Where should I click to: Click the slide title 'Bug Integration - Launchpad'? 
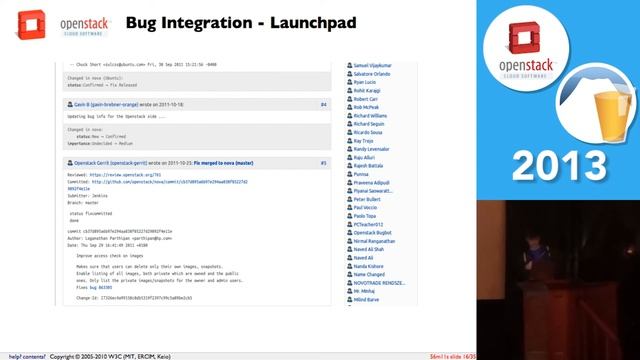pyautogui.click(x=241, y=23)
